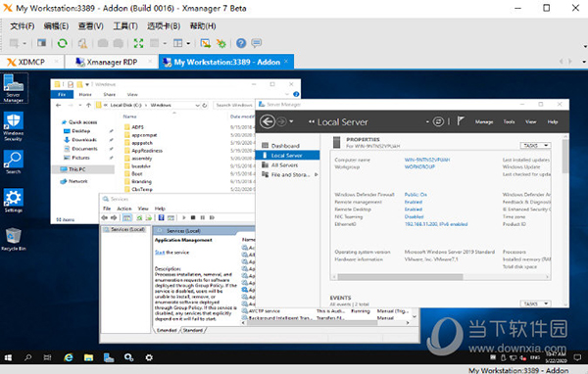The image size is (588, 374).
Task: Click the start service play button in Services toolbar
Action: click(184, 217)
